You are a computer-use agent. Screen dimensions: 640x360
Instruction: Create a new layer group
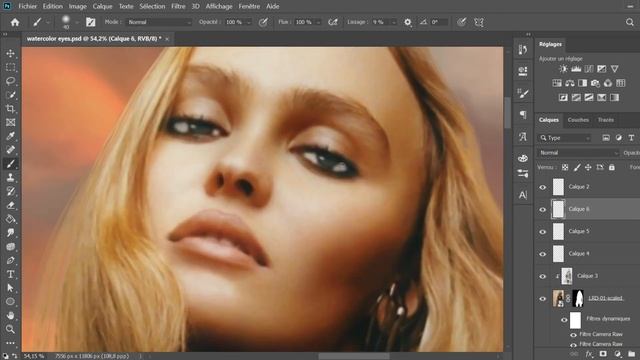(631, 354)
